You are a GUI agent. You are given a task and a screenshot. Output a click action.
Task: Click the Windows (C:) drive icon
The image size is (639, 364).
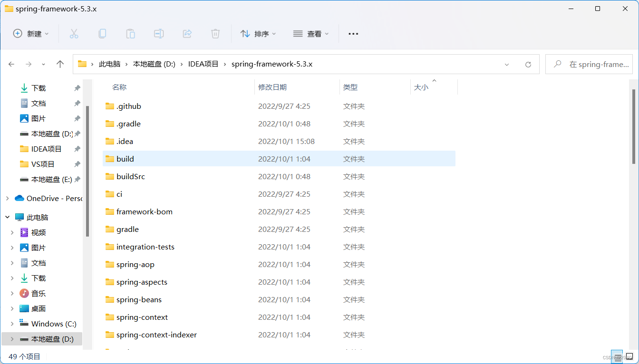(x=24, y=324)
